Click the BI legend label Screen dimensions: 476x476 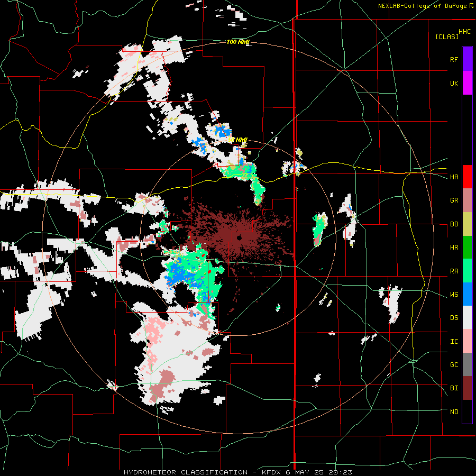point(454,388)
